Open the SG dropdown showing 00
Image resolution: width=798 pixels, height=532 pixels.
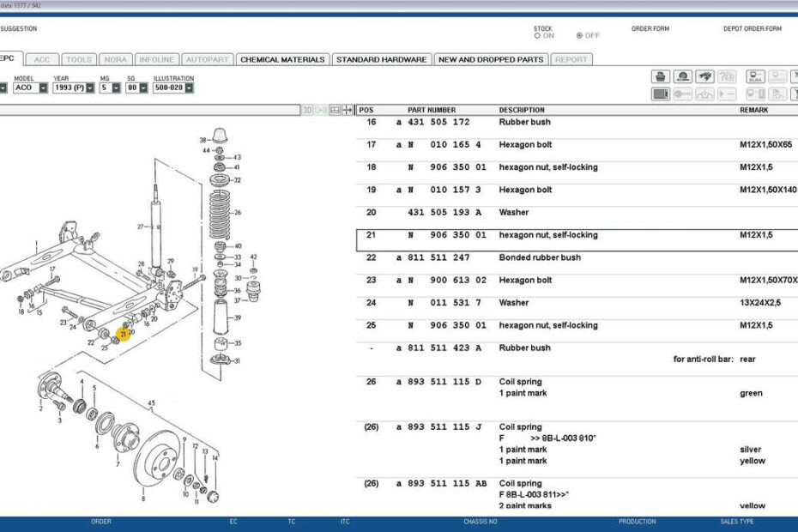click(137, 88)
